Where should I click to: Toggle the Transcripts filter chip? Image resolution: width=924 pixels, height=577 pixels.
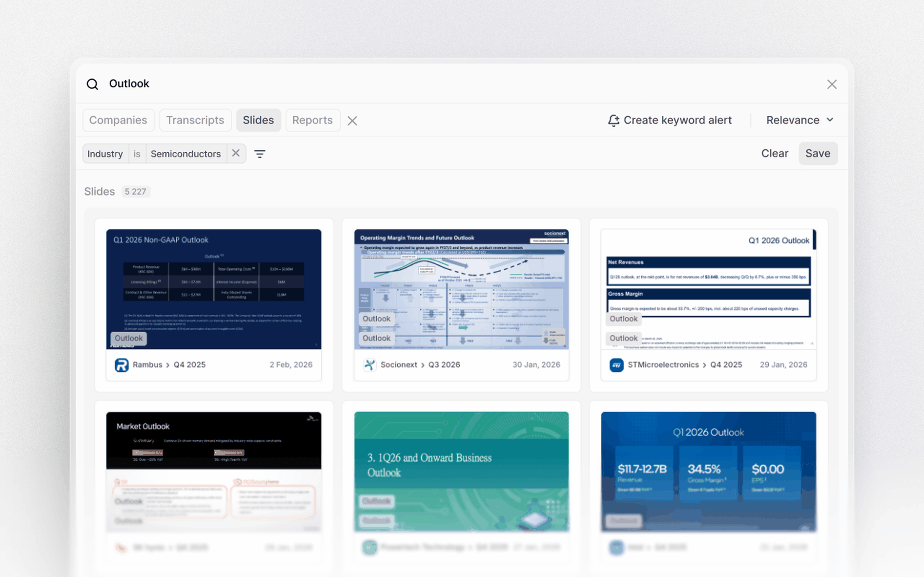click(195, 121)
